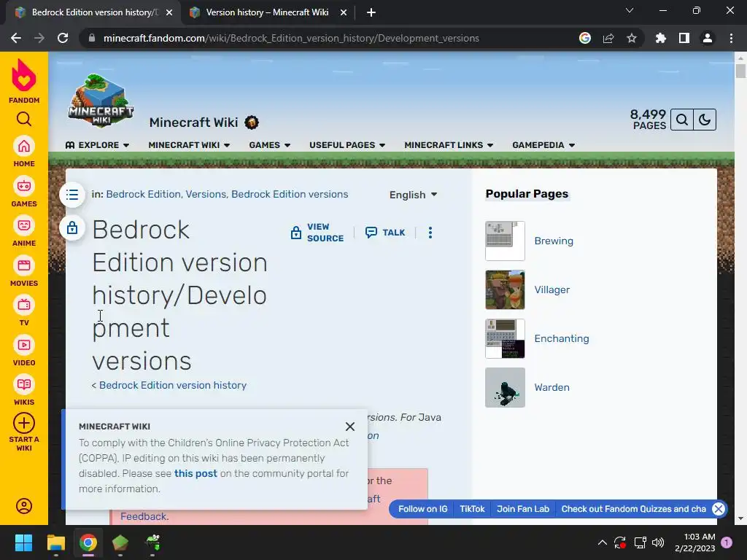This screenshot has height=560, width=747.
Task: Open table of contents list icon
Action: (x=72, y=194)
